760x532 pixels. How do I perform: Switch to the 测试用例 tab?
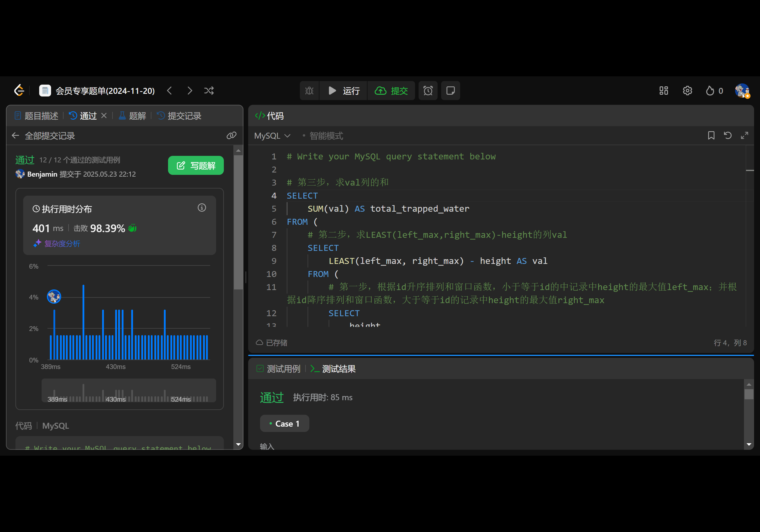[x=279, y=369]
